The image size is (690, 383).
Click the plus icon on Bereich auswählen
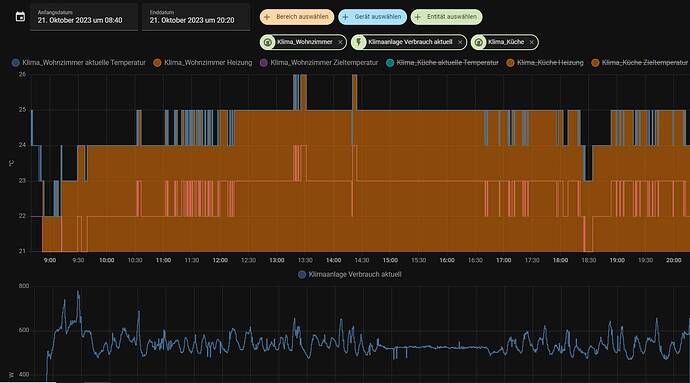click(267, 17)
